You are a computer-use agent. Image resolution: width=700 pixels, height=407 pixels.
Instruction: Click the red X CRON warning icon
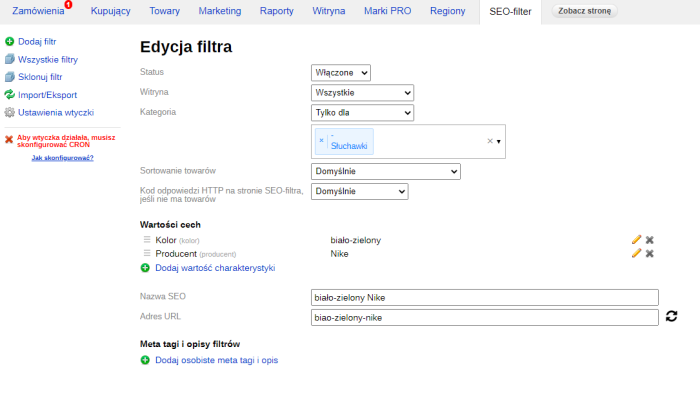[x=9, y=140]
